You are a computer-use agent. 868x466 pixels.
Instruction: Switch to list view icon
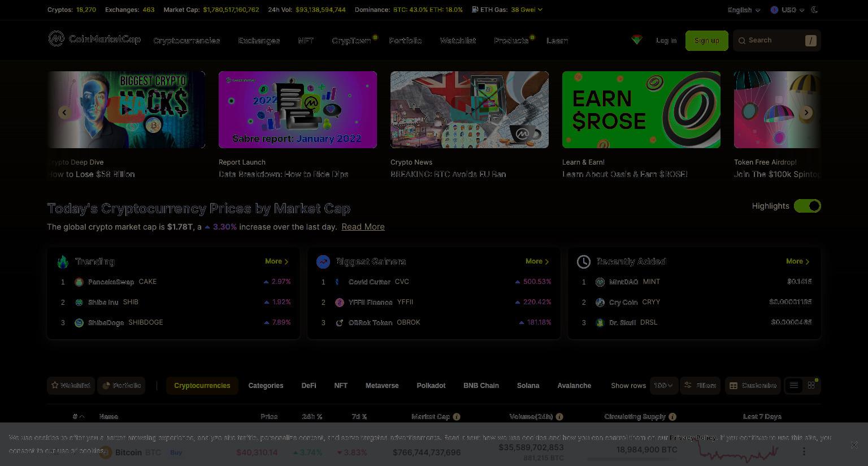point(794,386)
